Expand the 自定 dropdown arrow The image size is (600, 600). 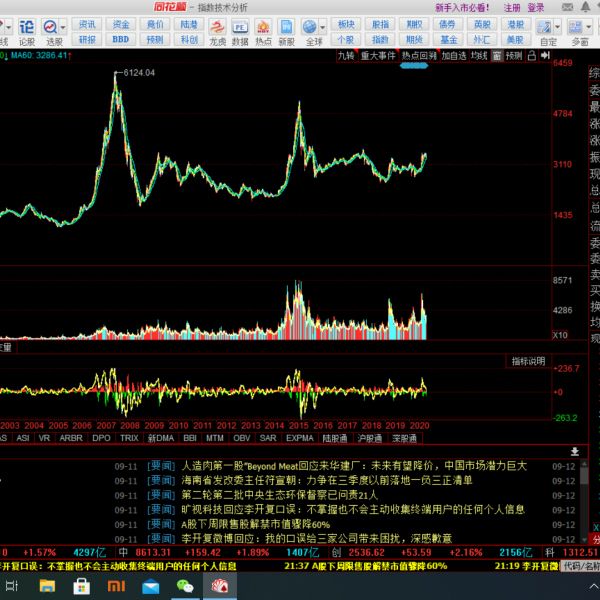tap(558, 28)
